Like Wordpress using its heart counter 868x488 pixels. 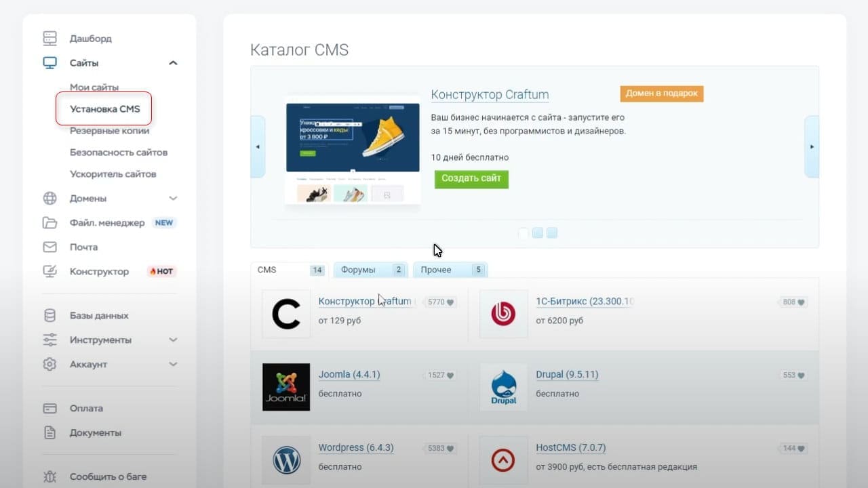coord(441,448)
